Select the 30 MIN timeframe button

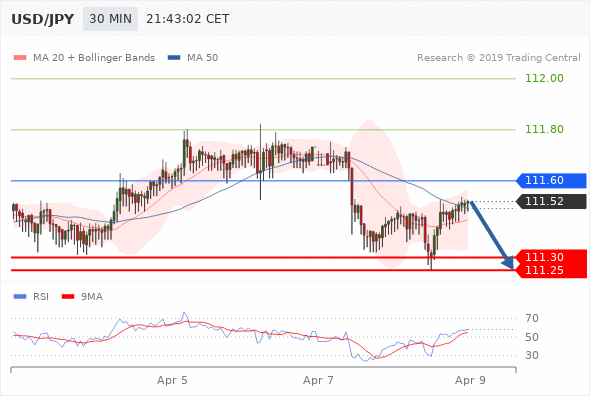[x=110, y=19]
